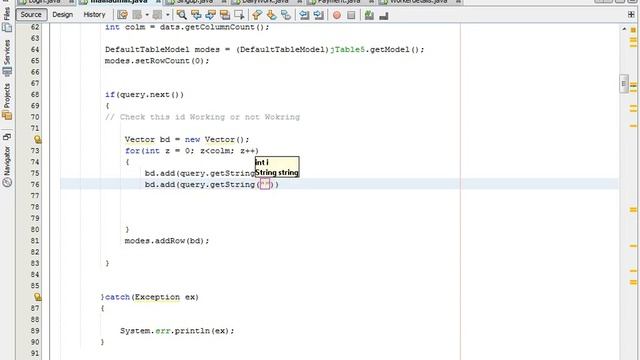
Task: Click the split editor button at toolbar's right end
Action: click(631, 15)
